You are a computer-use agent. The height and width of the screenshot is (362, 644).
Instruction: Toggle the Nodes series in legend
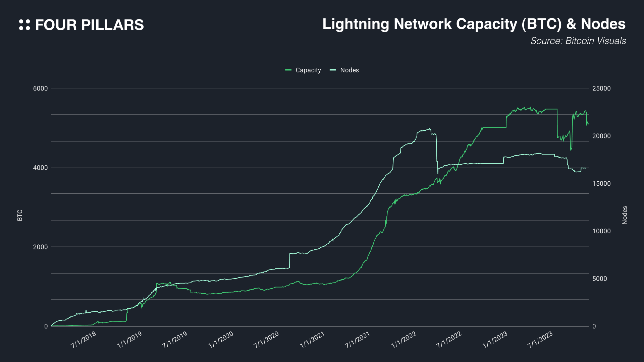[349, 70]
